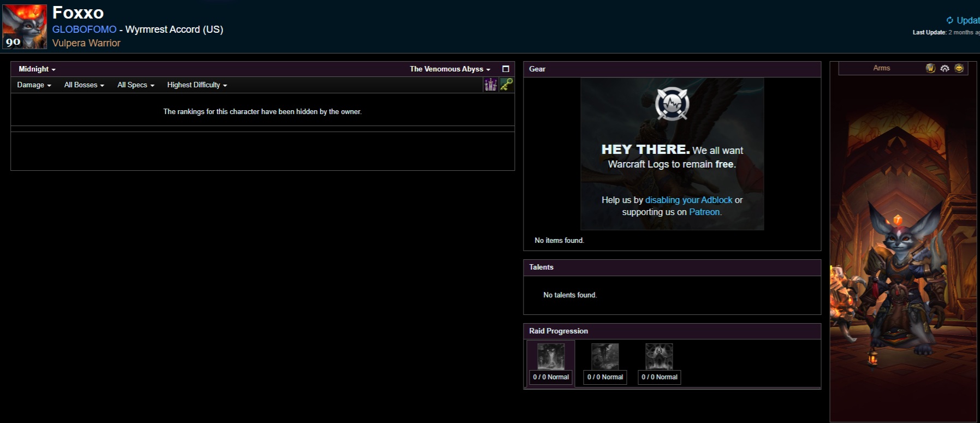Click the Last Update timestamp text
980x423 pixels.
click(x=946, y=33)
